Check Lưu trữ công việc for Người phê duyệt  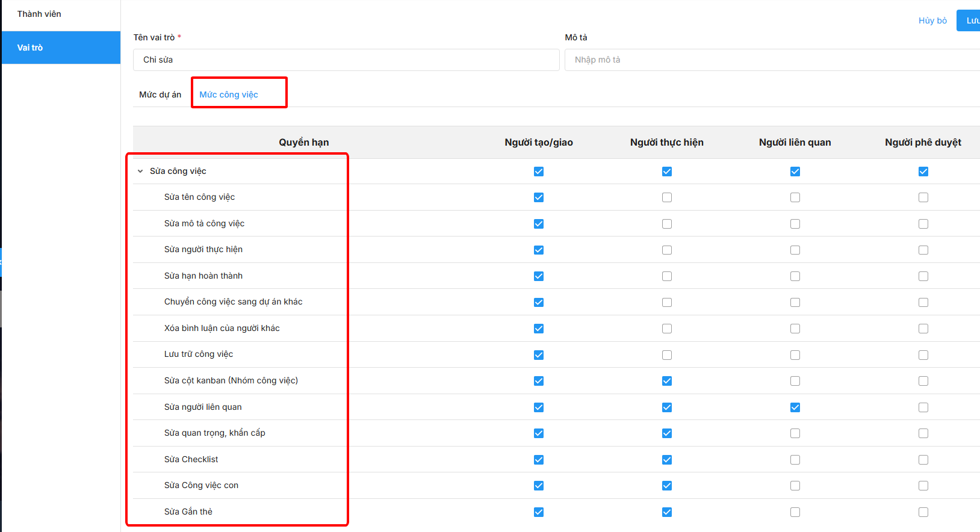tap(923, 355)
